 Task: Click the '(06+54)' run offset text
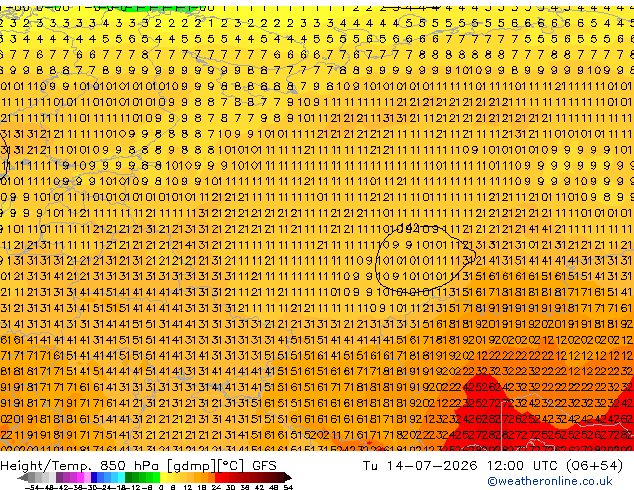click(x=594, y=466)
